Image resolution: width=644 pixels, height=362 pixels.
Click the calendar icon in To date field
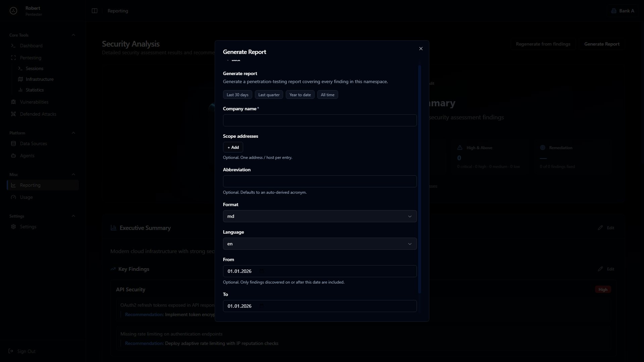click(x=262, y=306)
